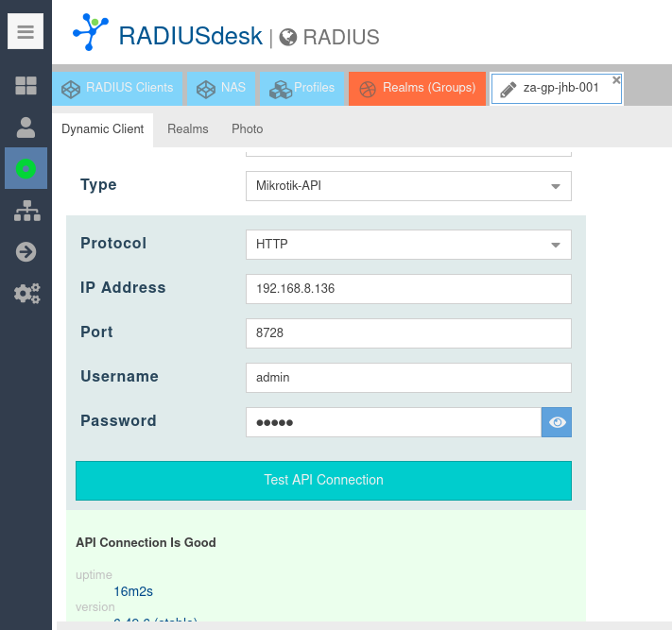Open the Profiles tab
672x630 pixels.
coord(302,88)
